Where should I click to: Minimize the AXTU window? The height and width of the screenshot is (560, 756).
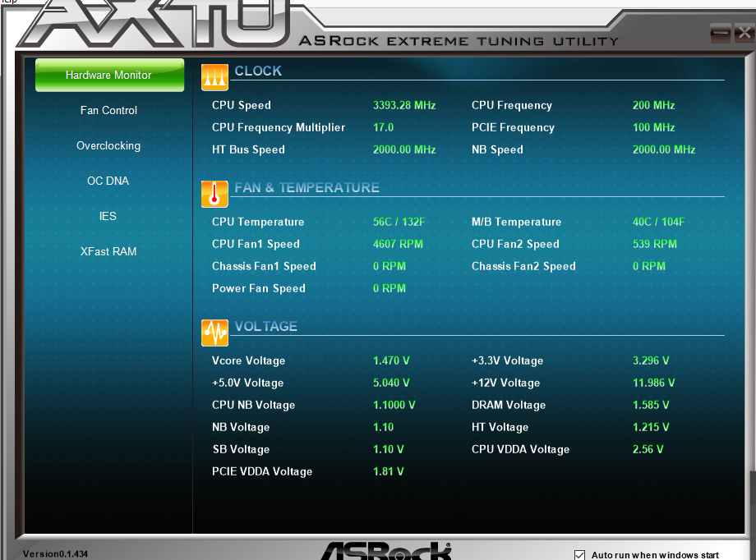coord(721,33)
